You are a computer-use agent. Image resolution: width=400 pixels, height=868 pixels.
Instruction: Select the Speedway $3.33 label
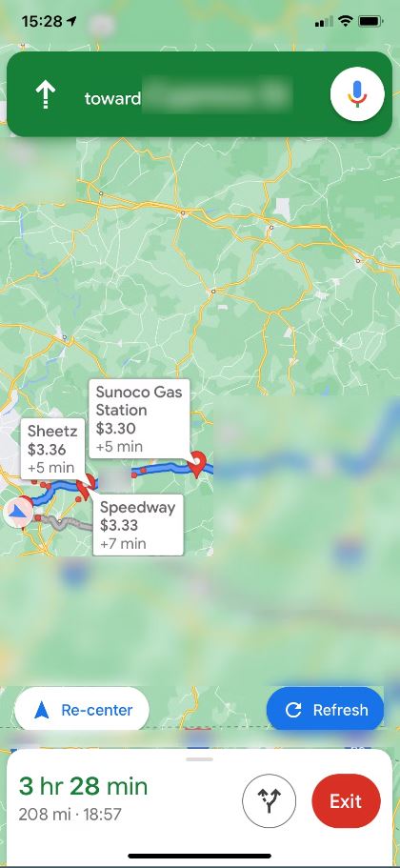click(x=138, y=525)
